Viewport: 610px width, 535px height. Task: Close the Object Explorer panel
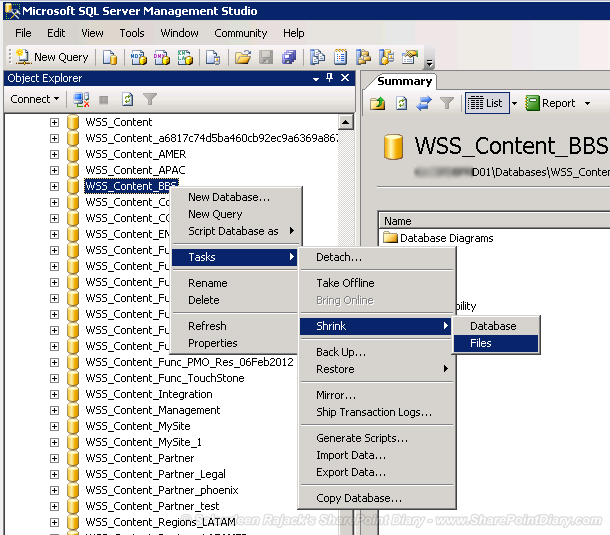345,78
